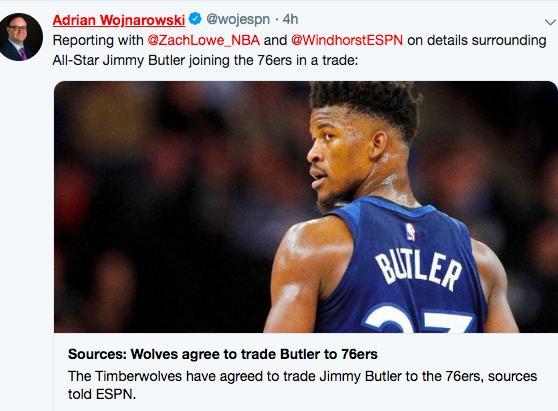Screen dimensions: 558x411
Task: Open the Adrian Wojnarowski name link
Action: [119, 20]
